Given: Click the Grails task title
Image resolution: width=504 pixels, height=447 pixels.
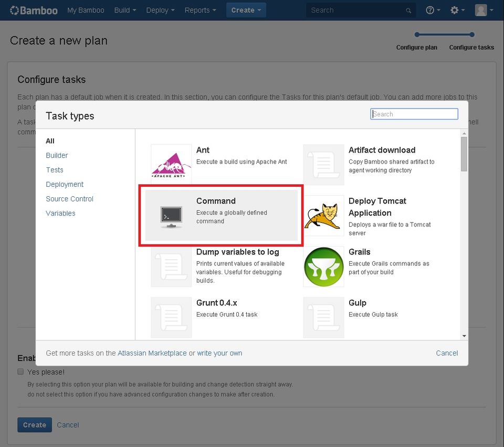Looking at the screenshot, I should 359,252.
